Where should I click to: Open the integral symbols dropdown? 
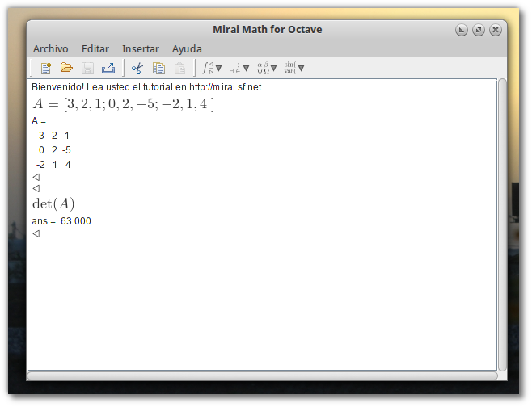click(x=212, y=69)
